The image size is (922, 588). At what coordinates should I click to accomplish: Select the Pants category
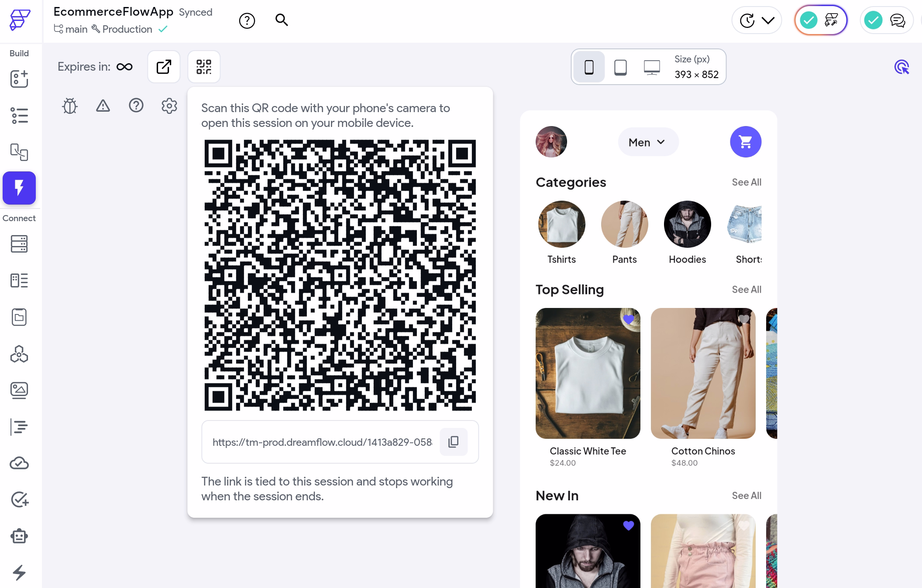[624, 232]
